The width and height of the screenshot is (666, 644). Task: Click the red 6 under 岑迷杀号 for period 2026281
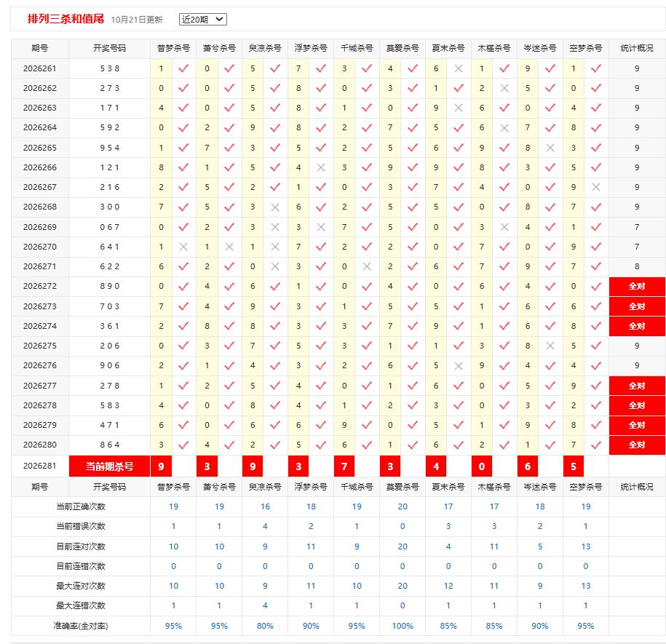pyautogui.click(x=528, y=466)
